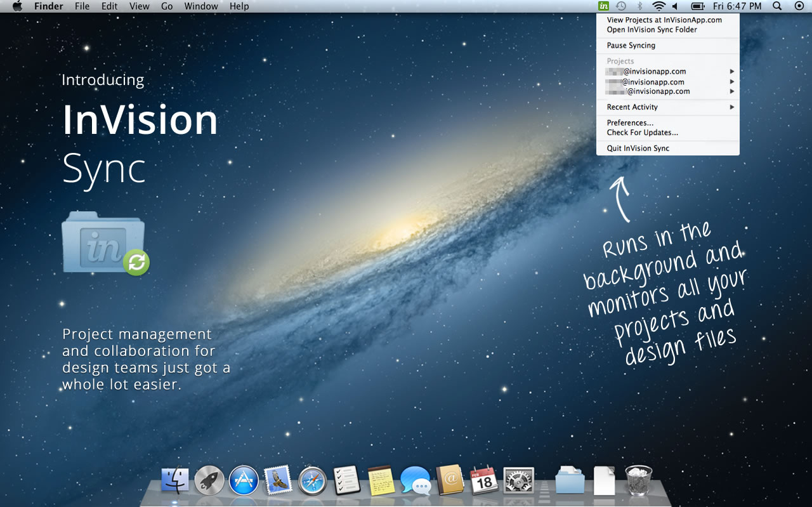Open System Preferences gear icon in Dock
This screenshot has width=812, height=507.
coord(518,480)
